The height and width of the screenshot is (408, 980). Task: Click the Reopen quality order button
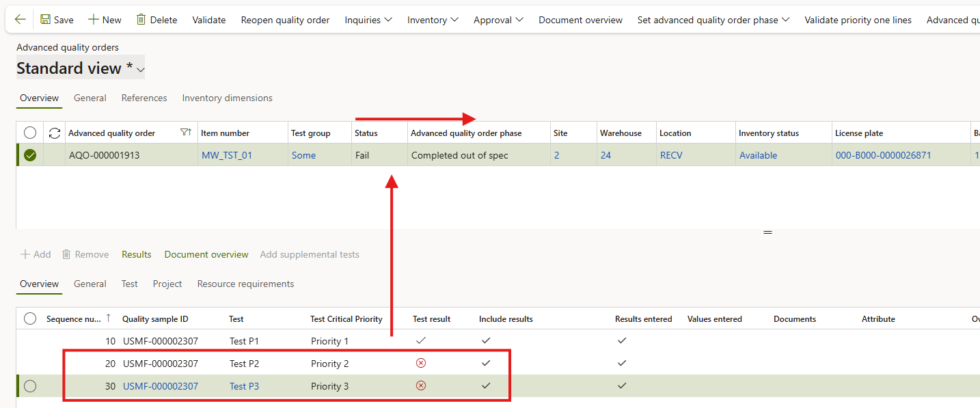point(285,20)
